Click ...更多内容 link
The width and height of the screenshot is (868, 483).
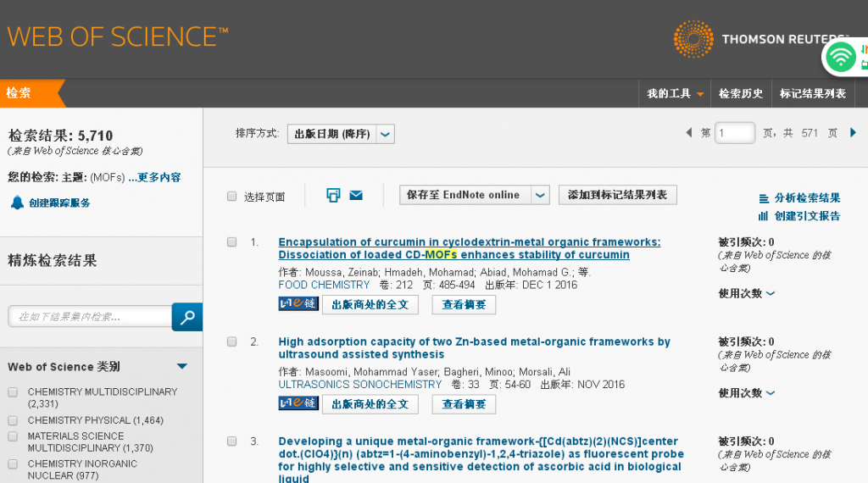[x=154, y=178]
